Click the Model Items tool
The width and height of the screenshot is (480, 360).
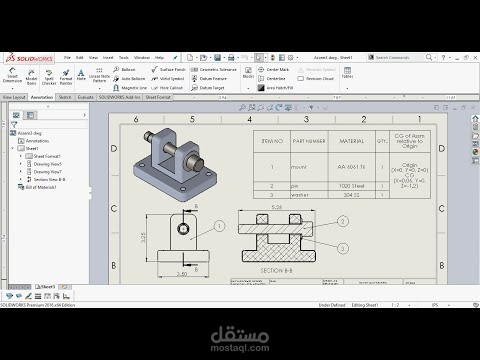[31, 77]
